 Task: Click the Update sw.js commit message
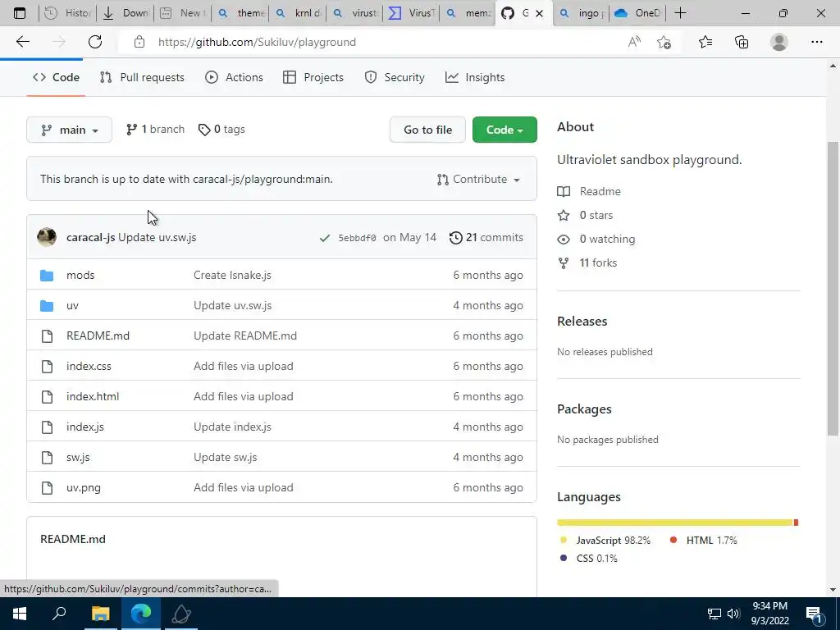(x=226, y=457)
